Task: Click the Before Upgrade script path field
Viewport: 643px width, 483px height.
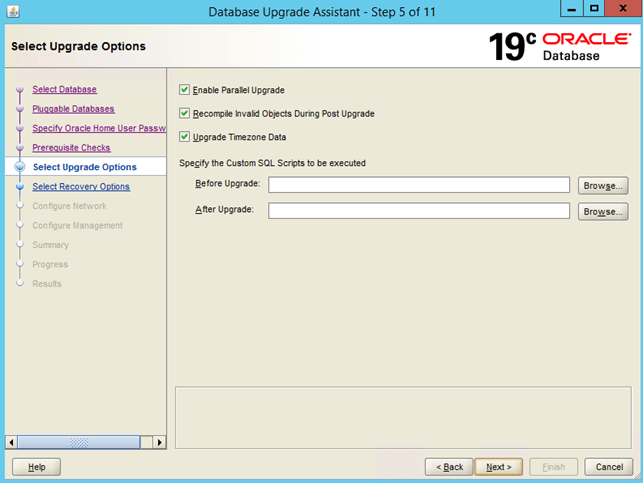Action: 418,185
